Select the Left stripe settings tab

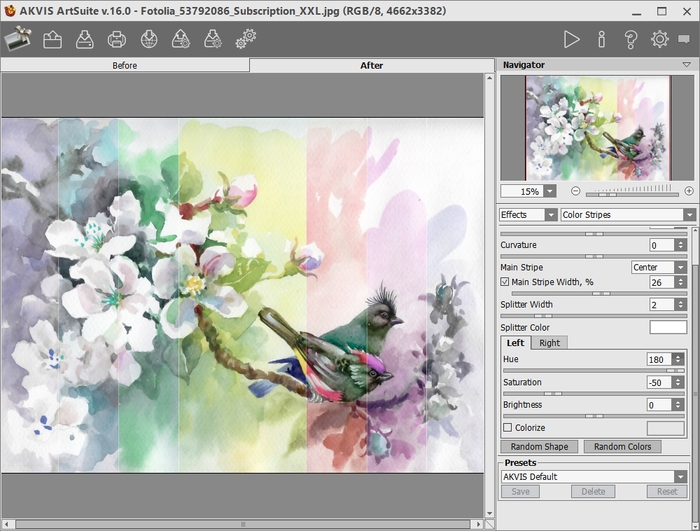click(x=515, y=343)
